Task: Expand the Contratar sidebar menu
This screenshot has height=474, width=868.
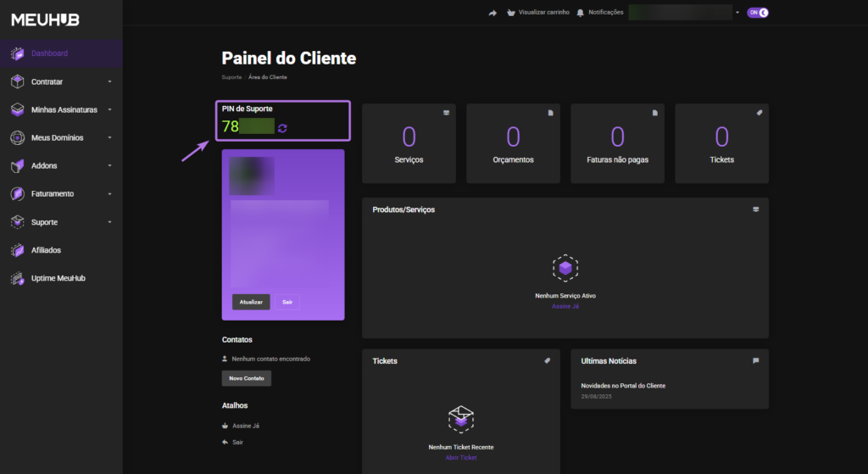Action: tap(109, 82)
